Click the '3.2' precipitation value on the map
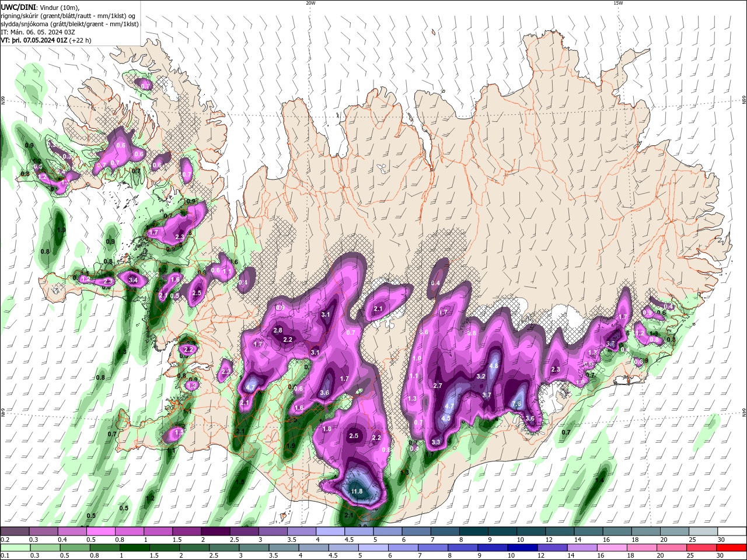The image size is (747, 560). 481,376
